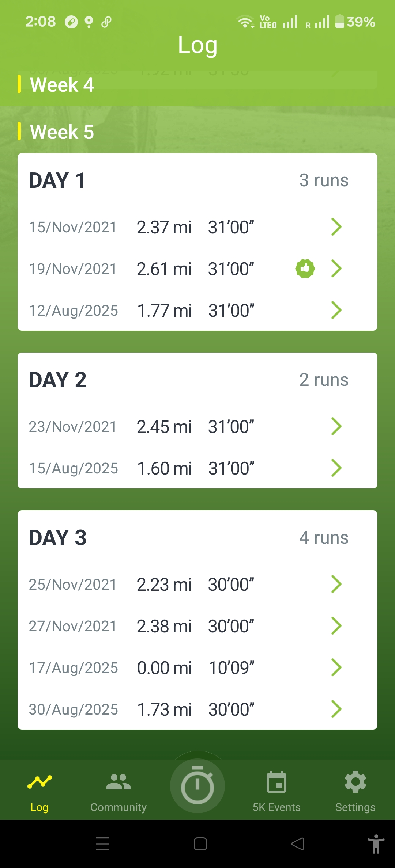Screen dimensions: 395x868
Task: Tap the 15/Aug/2025 run chevron
Action: click(x=336, y=468)
